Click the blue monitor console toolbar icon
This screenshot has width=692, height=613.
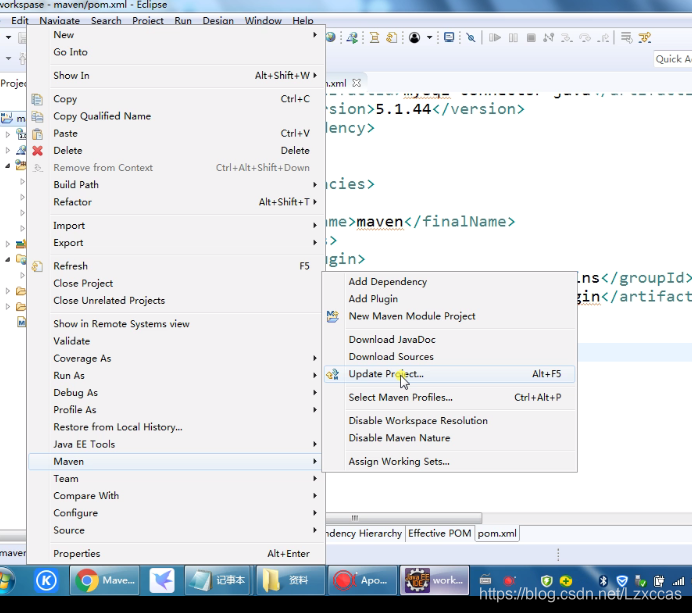pyautogui.click(x=449, y=38)
